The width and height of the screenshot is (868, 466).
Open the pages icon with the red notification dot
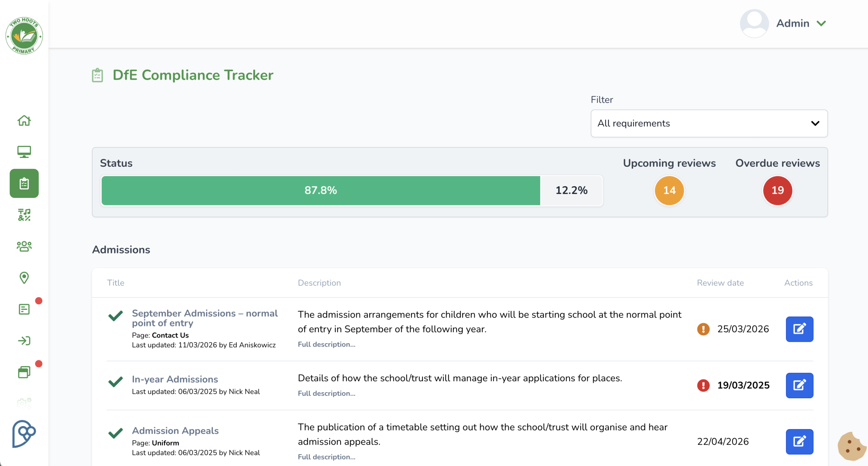pos(24,372)
